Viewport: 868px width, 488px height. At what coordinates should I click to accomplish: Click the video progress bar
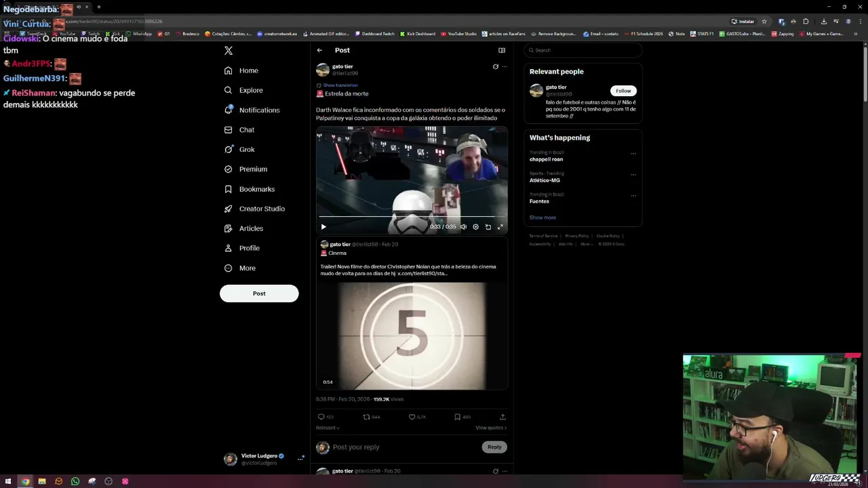[x=412, y=216]
